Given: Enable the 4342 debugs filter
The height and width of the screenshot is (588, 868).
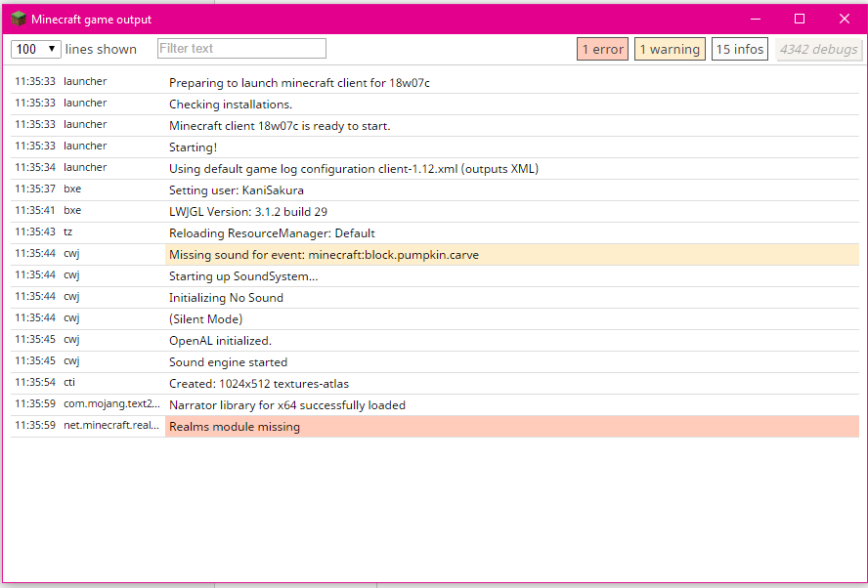Looking at the screenshot, I should pyautogui.click(x=819, y=49).
